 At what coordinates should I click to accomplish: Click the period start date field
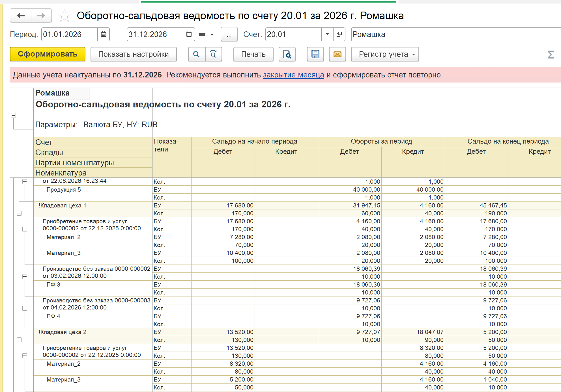[x=70, y=34]
